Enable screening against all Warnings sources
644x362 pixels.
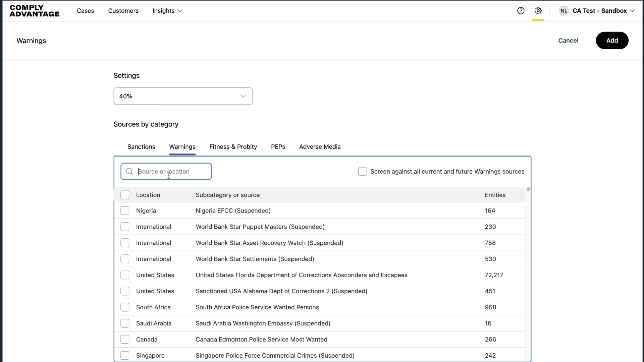pyautogui.click(x=363, y=172)
